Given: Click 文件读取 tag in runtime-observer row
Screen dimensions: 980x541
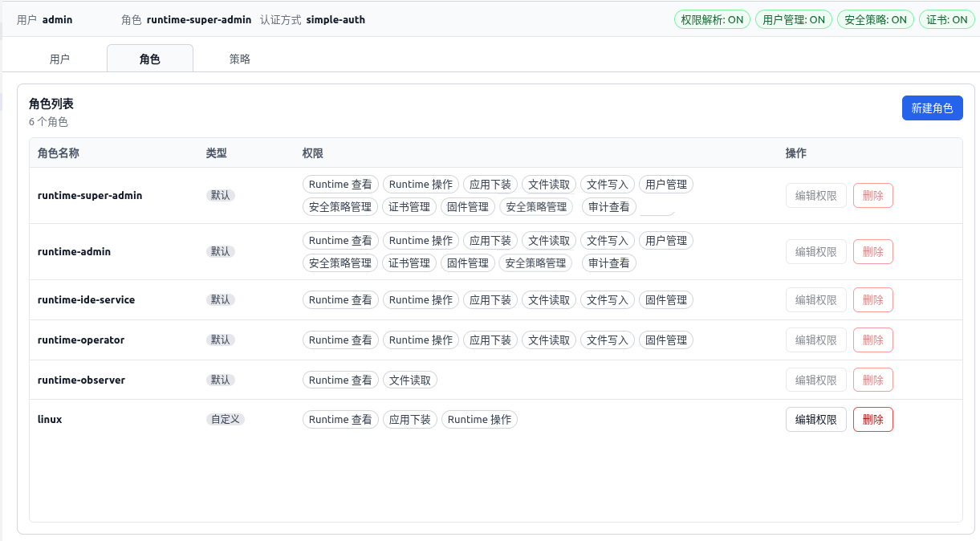Looking at the screenshot, I should [410, 380].
